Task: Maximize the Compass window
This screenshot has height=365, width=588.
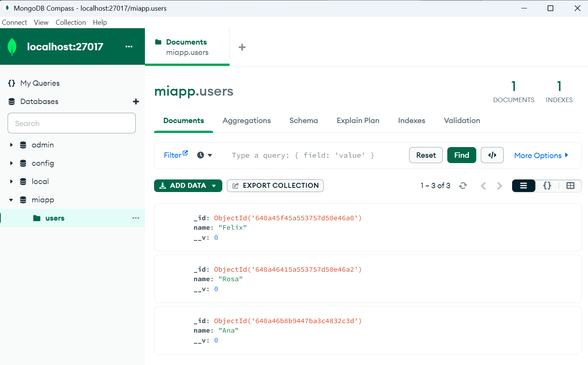Action: tap(550, 8)
